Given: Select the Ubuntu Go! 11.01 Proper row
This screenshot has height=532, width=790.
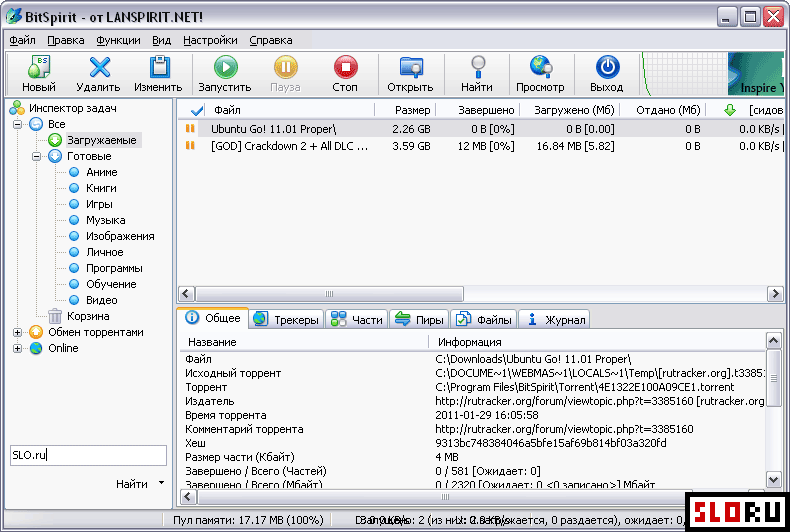Looking at the screenshot, I should point(483,129).
